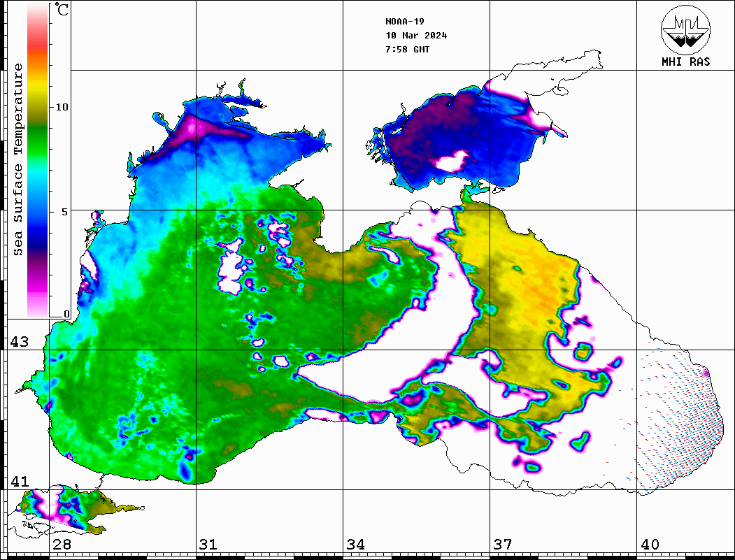Click the 'MHI RAS' caption text
The image size is (735, 560).
point(686,62)
